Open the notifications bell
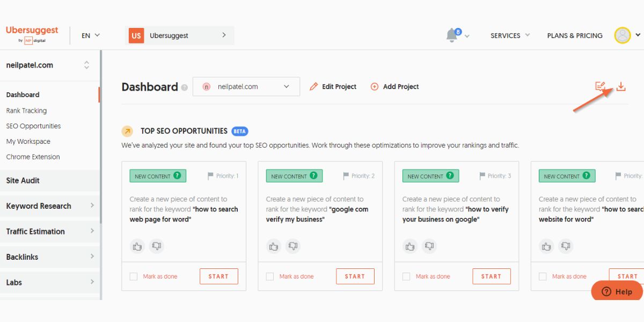Image resolution: width=644 pixels, height=322 pixels. pos(452,35)
